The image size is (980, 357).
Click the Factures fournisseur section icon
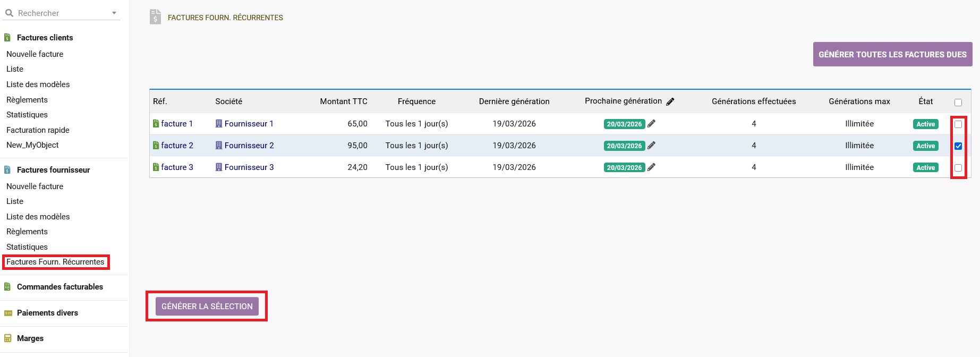pyautogui.click(x=7, y=170)
